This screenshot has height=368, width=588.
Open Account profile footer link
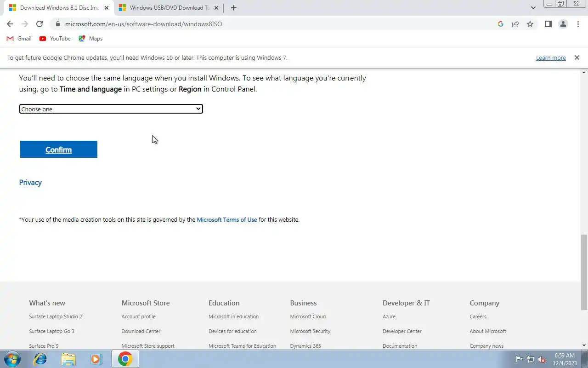(138, 316)
